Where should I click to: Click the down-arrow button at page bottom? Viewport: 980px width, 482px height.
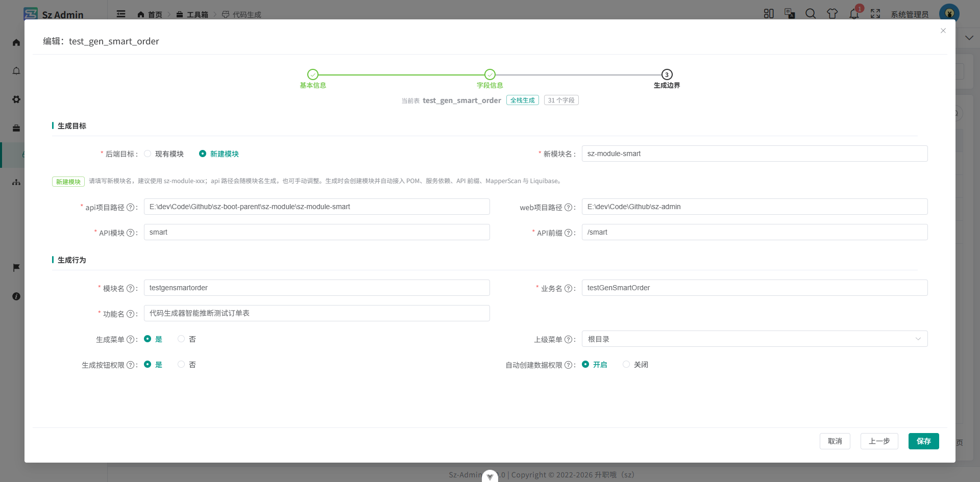pyautogui.click(x=490, y=476)
